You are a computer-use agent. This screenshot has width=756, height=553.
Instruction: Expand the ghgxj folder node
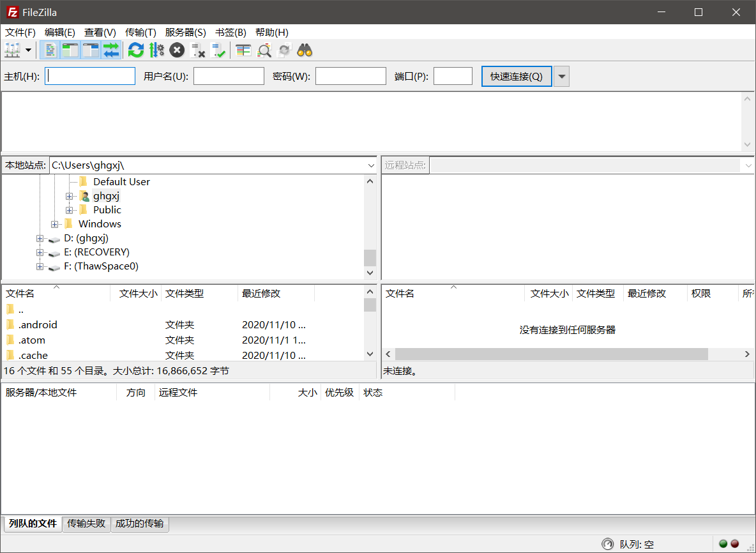(69, 196)
